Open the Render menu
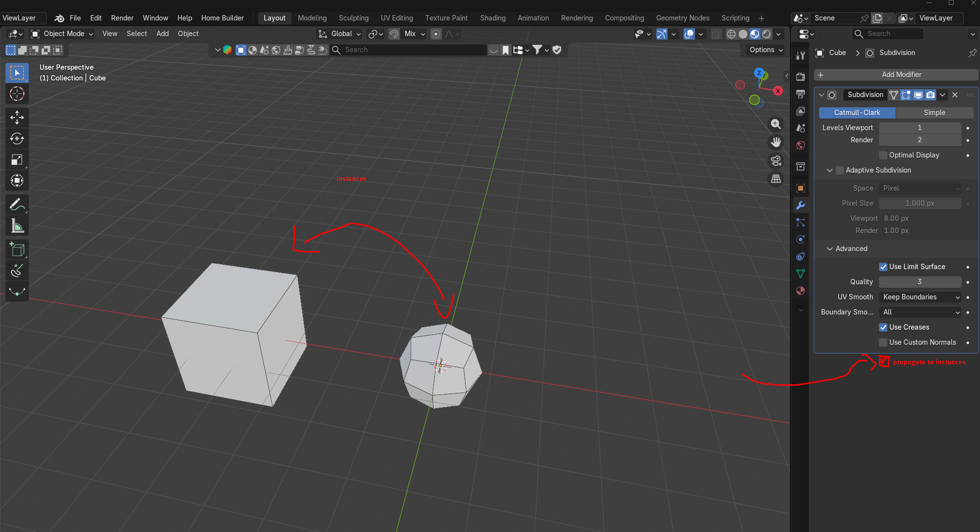 [122, 18]
